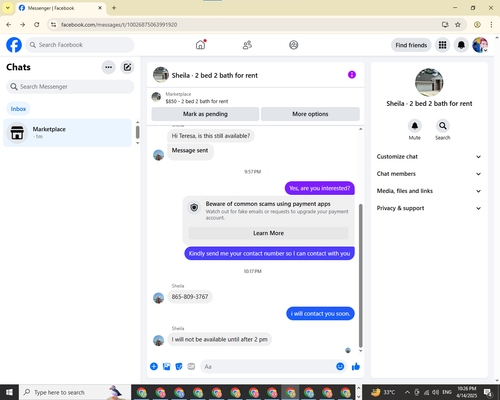The height and width of the screenshot is (400, 500).
Task: Open listing thumbnail in Marketplace banner
Action: tap(156, 97)
